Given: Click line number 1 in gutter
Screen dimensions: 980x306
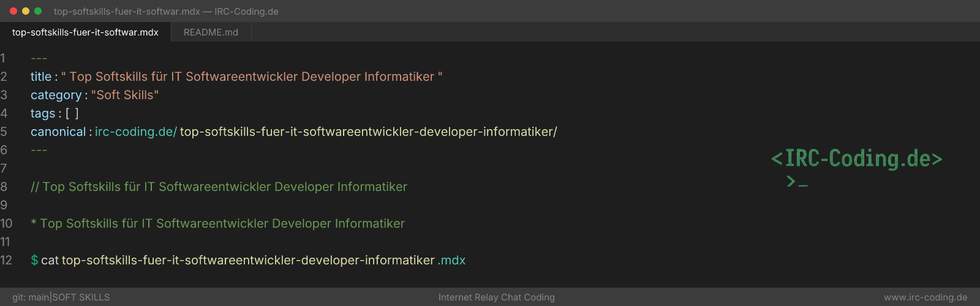Looking at the screenshot, I should (3, 58).
